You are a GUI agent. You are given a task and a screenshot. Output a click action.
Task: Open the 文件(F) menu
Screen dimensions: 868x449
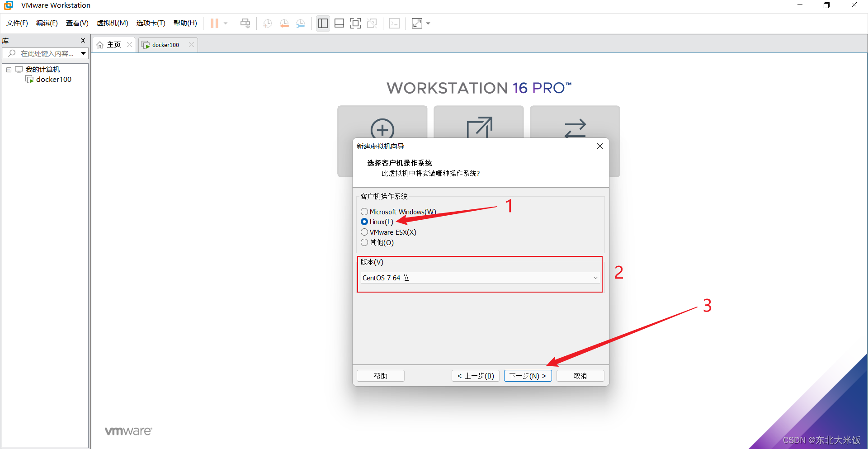tap(17, 23)
